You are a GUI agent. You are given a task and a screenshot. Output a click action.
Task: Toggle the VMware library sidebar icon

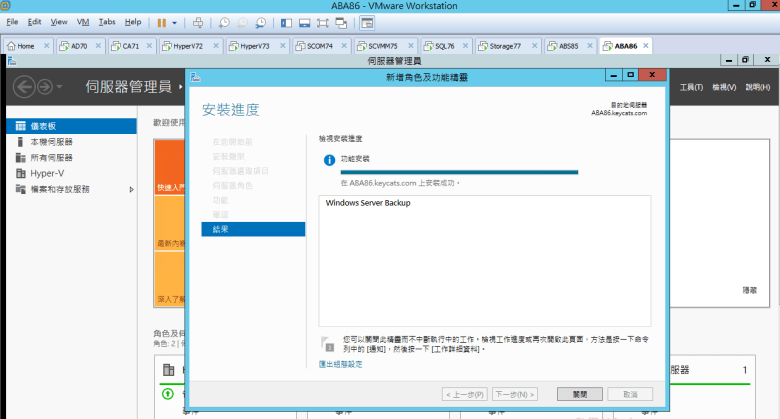(x=286, y=22)
